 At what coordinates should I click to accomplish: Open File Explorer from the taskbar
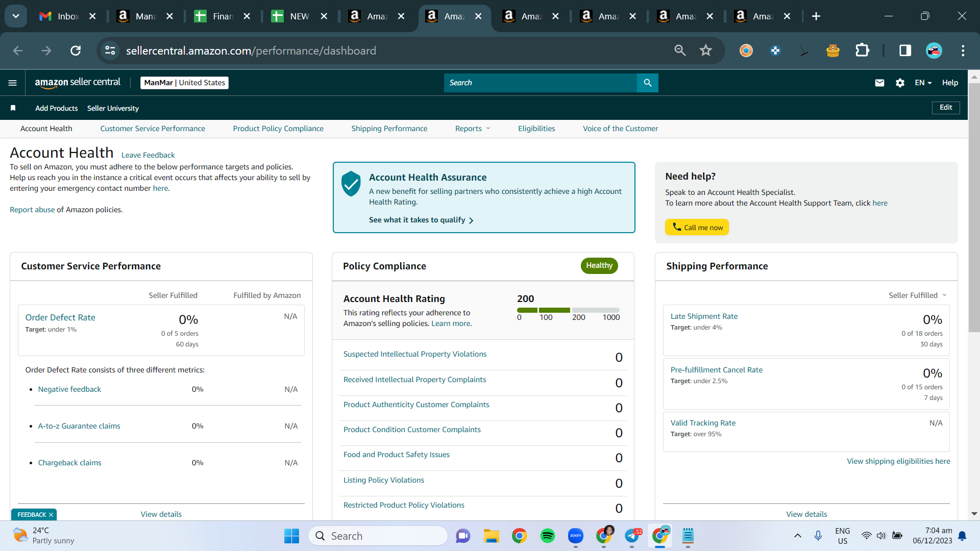pos(491,536)
